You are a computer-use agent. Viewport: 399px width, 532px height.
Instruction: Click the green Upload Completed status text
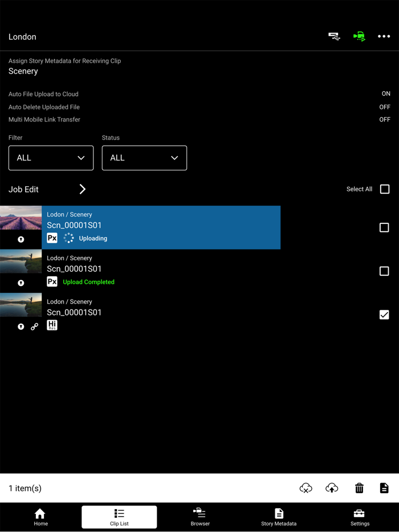pyautogui.click(x=88, y=282)
